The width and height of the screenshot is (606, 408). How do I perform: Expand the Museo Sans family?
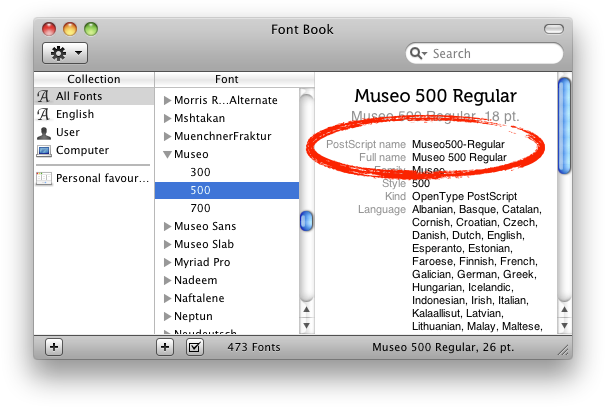click(x=167, y=226)
